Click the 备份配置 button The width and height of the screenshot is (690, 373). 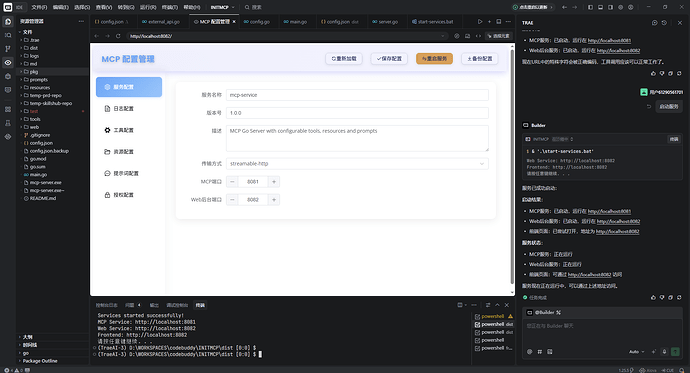[x=480, y=59]
